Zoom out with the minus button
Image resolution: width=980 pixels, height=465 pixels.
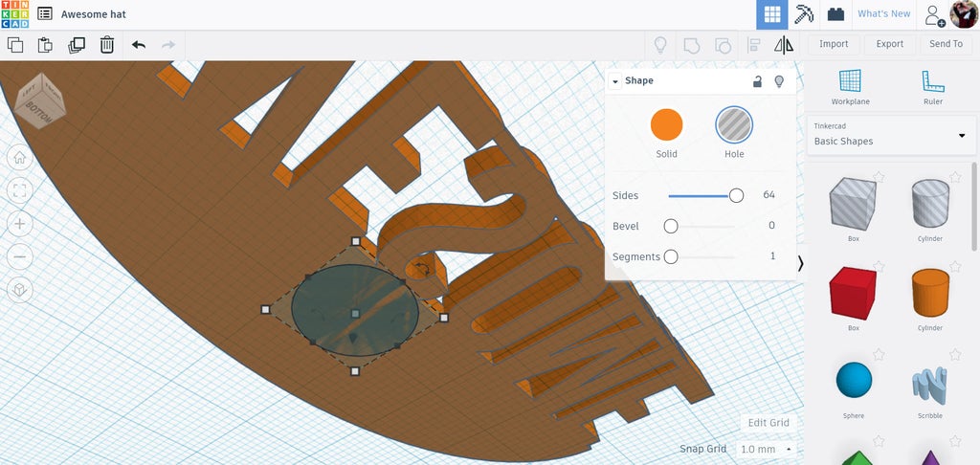[x=19, y=256]
